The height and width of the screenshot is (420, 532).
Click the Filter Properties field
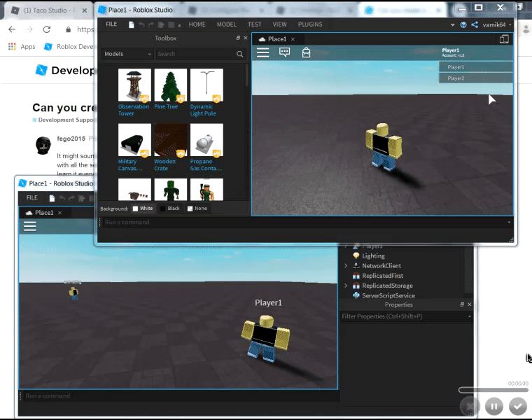pos(404,316)
